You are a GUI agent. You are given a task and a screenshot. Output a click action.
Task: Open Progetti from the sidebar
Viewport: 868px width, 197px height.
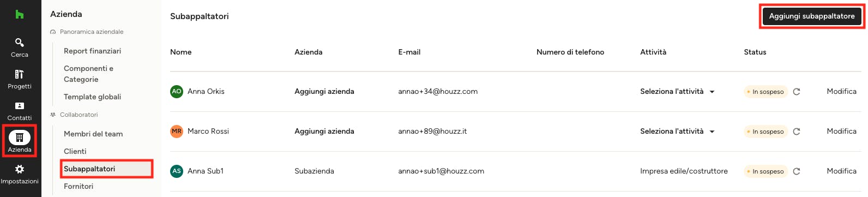tap(20, 79)
